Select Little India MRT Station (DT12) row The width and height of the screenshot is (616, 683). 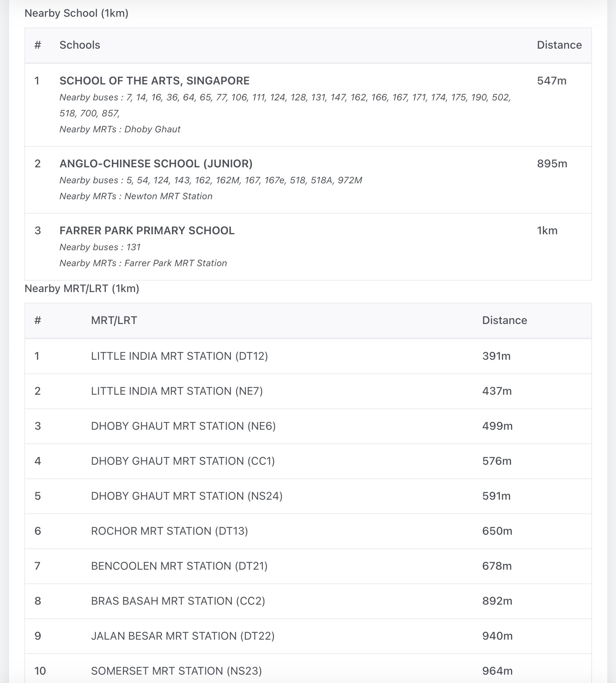click(179, 356)
